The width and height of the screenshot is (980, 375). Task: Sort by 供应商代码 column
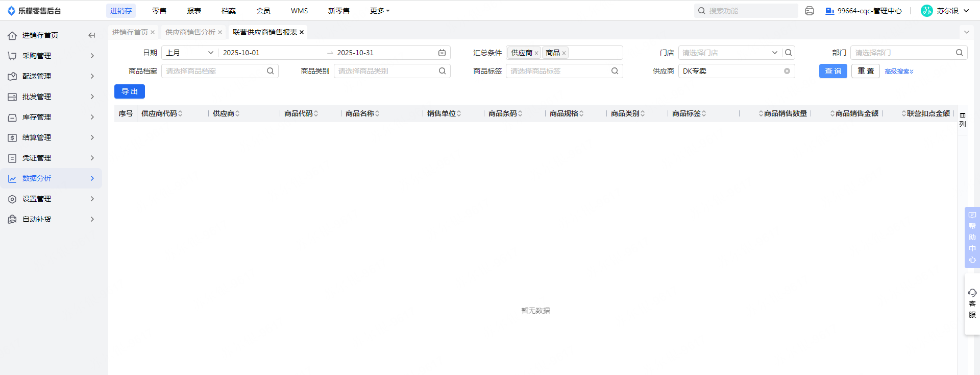(x=180, y=113)
